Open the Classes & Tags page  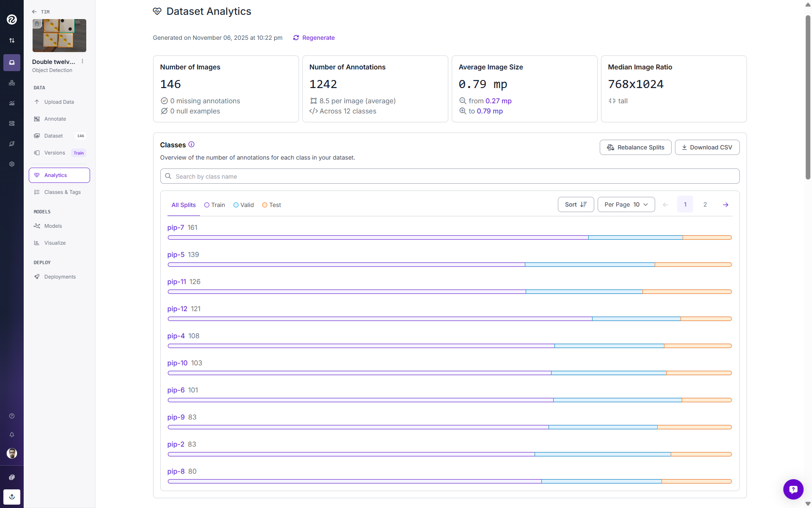(x=62, y=192)
